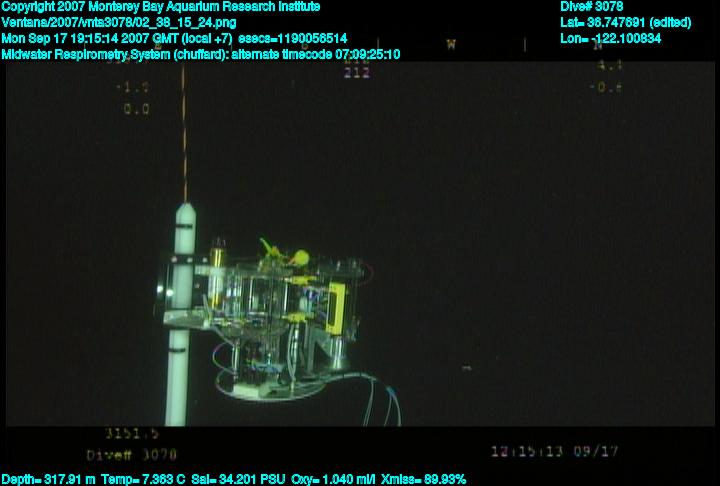The image size is (720, 486).
Task: Click the Monterey Bay Aquarium copyright text
Action: (x=161, y=7)
